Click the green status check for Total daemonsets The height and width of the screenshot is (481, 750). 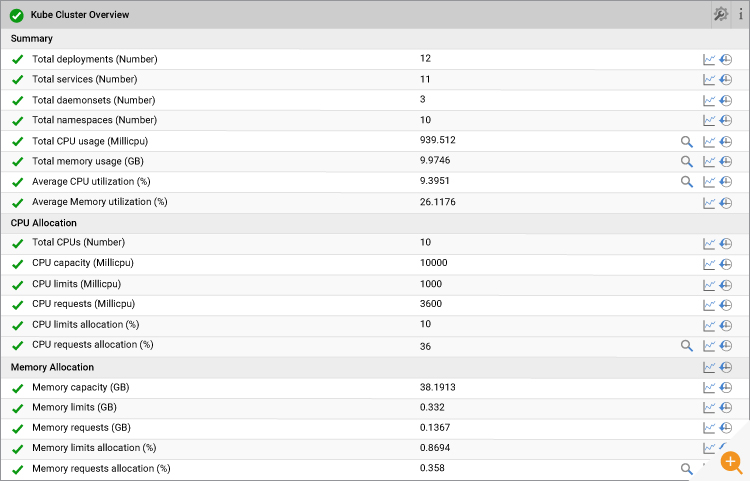click(x=18, y=100)
